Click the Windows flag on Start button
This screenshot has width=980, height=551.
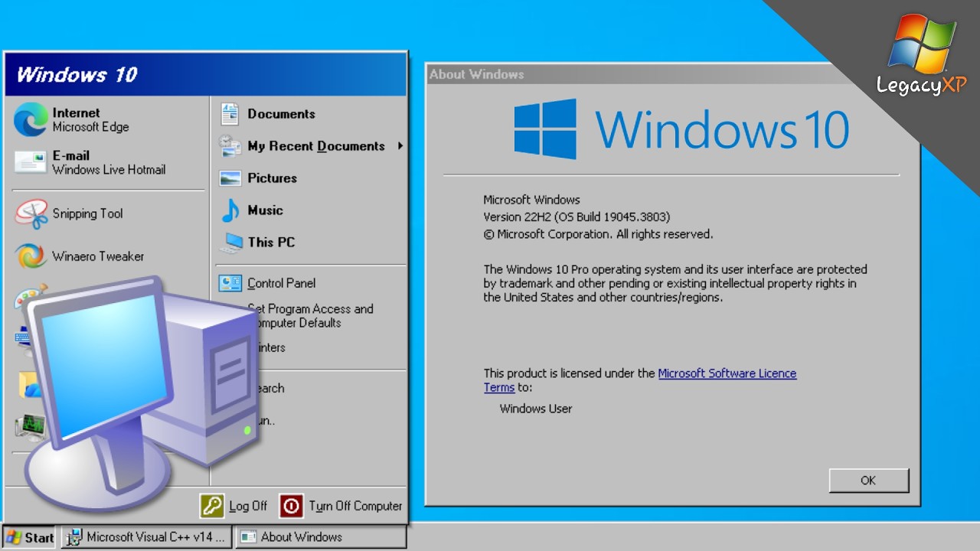[14, 537]
